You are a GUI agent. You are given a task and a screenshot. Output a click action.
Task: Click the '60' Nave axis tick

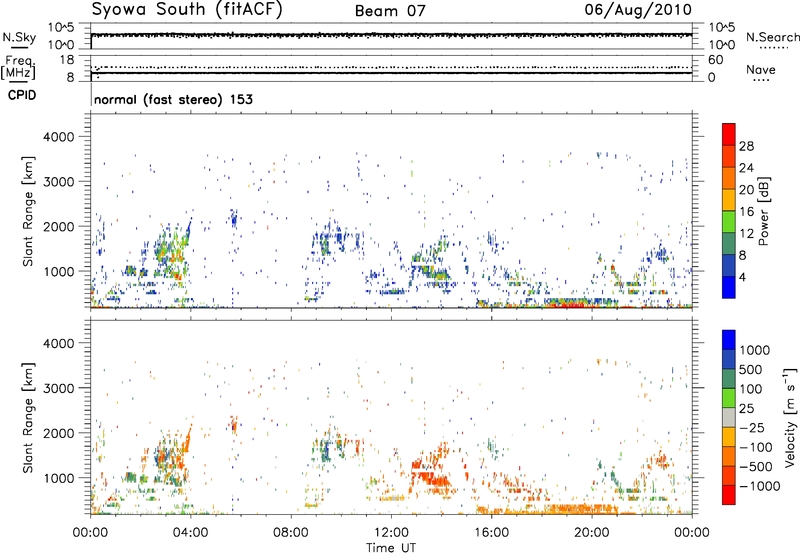pyautogui.click(x=715, y=60)
